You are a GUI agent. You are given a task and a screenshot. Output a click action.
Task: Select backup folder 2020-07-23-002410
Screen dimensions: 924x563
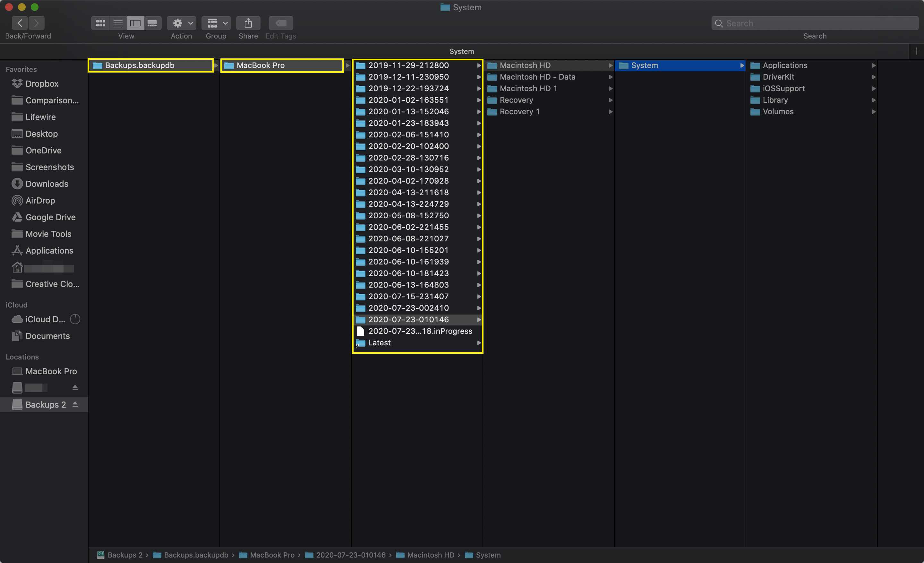[417, 308]
